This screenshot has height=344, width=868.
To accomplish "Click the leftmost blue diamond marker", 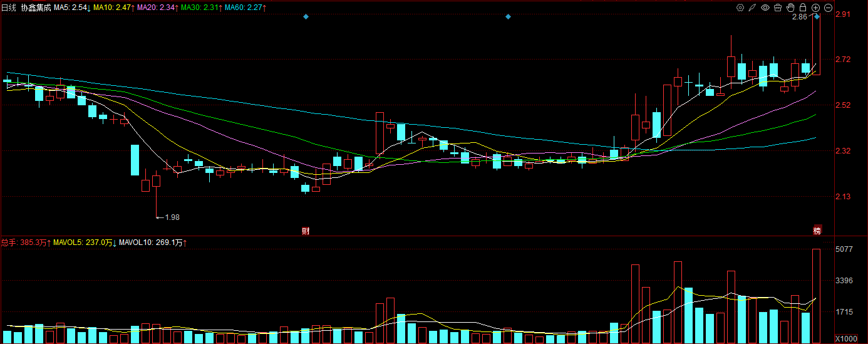I will coord(306,17).
